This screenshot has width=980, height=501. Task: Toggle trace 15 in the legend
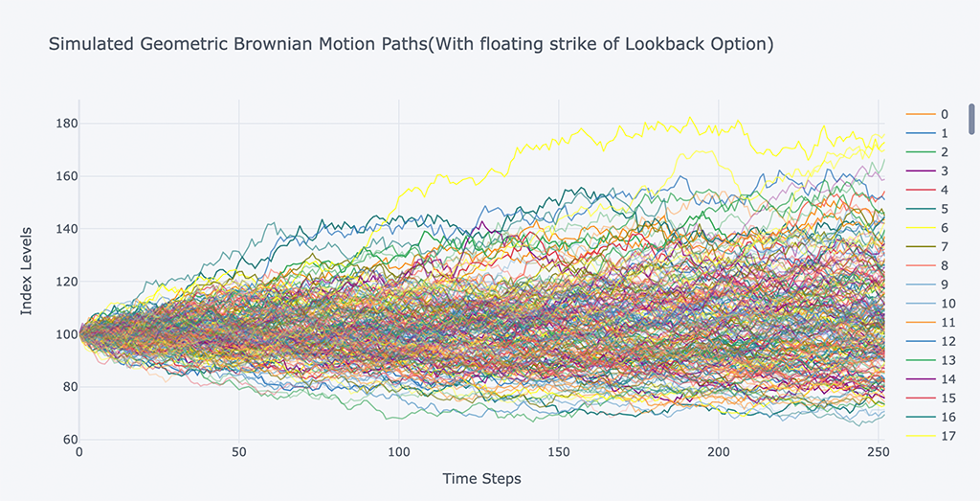(947, 399)
